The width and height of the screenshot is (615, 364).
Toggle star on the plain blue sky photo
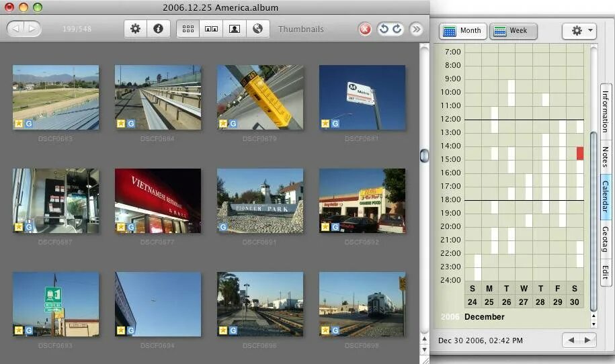tap(121, 330)
